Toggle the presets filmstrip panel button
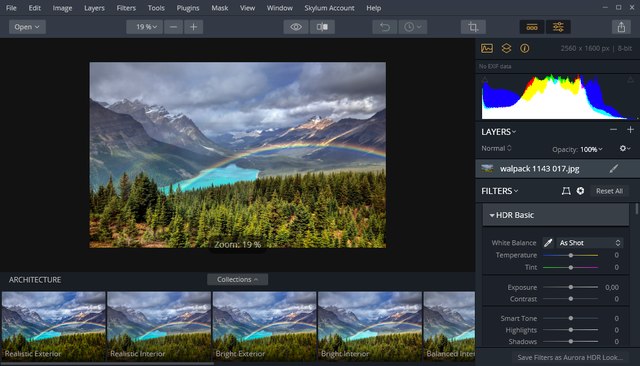This screenshot has width=640, height=366. click(x=532, y=27)
